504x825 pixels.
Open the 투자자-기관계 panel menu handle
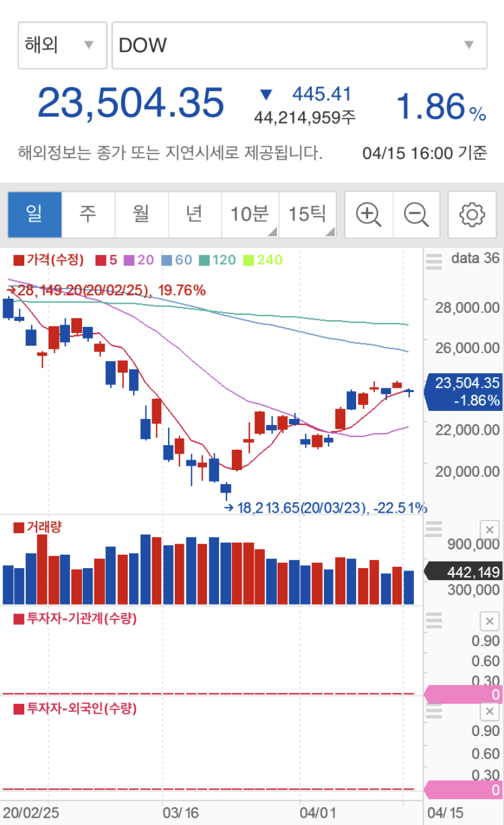[x=433, y=621]
